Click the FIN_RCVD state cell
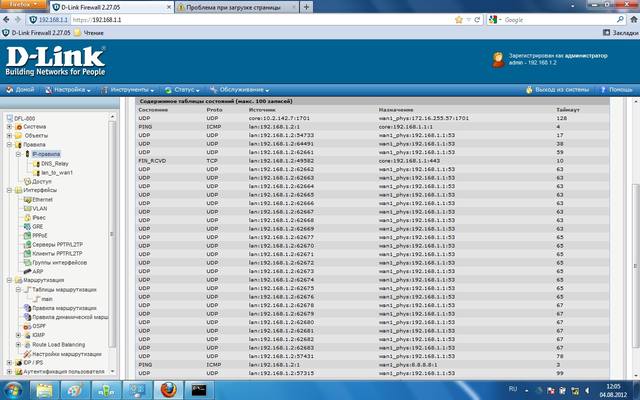The height and width of the screenshot is (400, 640). (152, 161)
